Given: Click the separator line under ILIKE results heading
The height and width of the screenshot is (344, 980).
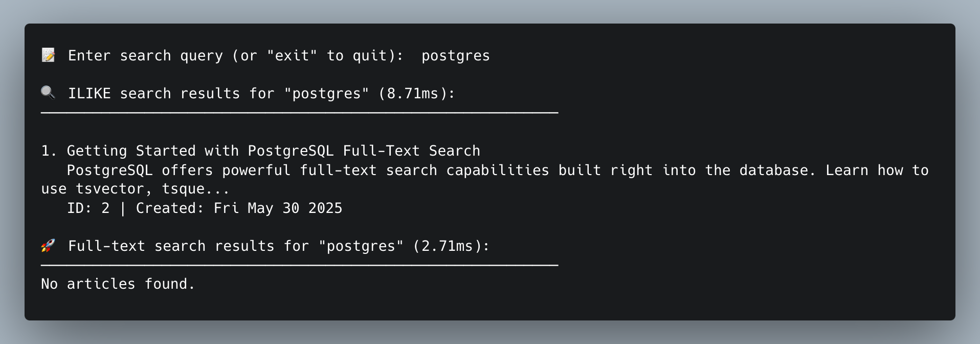Looking at the screenshot, I should coord(299,112).
